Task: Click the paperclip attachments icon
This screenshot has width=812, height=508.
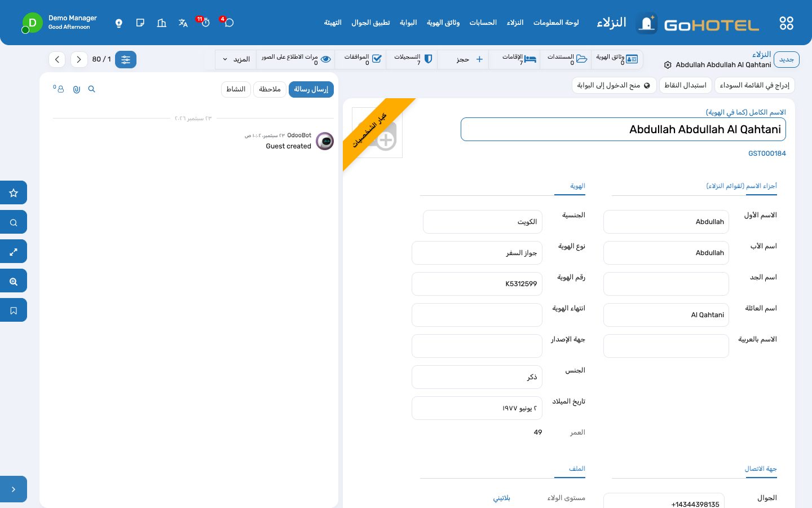Action: point(77,89)
